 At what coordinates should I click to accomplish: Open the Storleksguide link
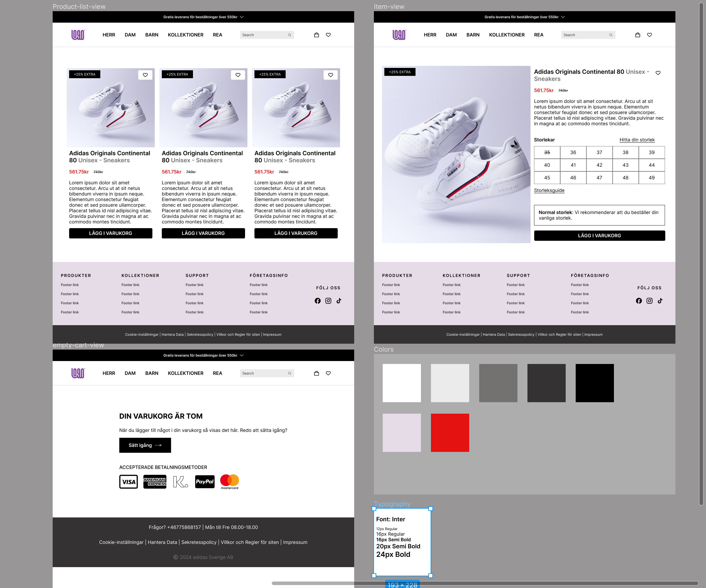coord(549,190)
